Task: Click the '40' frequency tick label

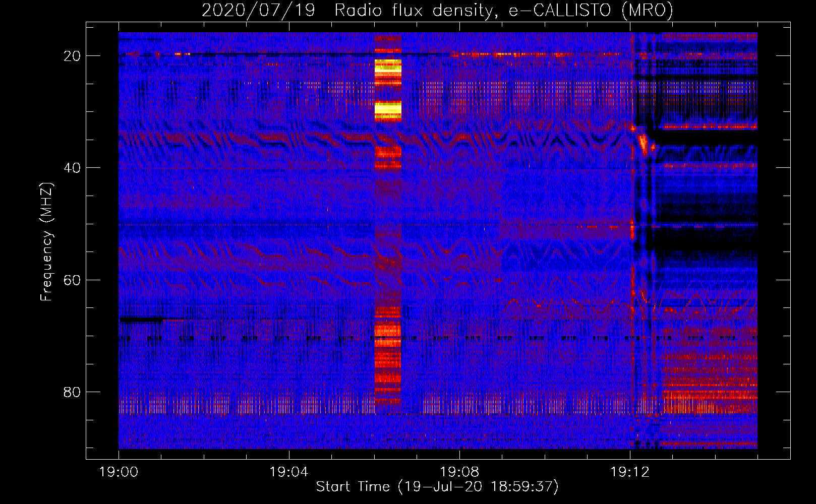Action: (72, 168)
